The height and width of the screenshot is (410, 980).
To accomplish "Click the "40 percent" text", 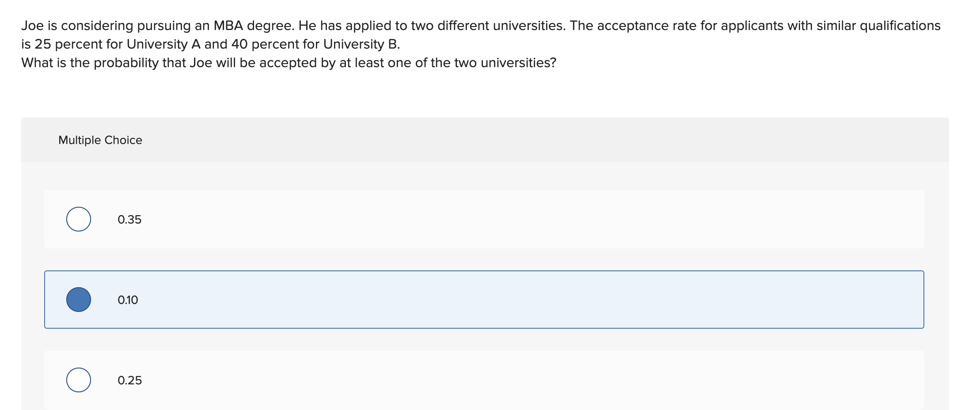I will 263,44.
